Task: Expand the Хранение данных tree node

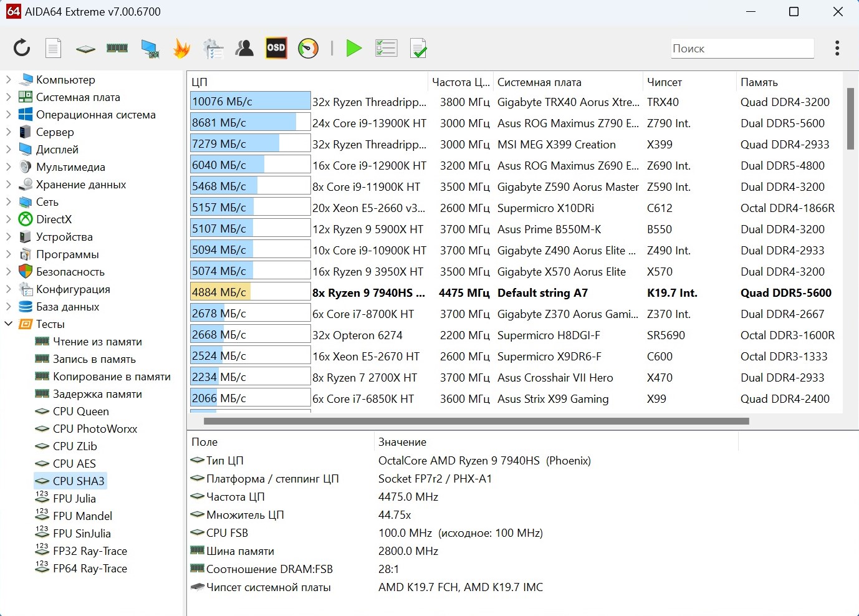Action: tap(9, 185)
